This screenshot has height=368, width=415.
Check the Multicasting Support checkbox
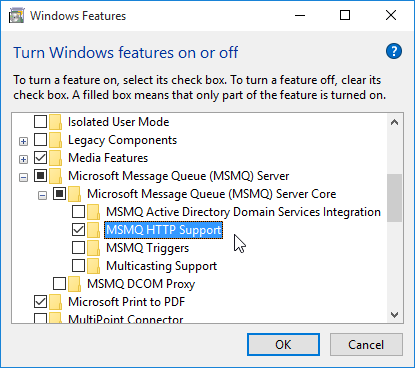click(x=78, y=265)
